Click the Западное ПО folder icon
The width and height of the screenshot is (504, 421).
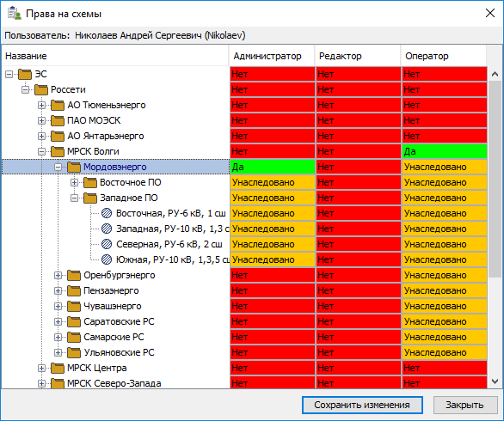[90, 198]
